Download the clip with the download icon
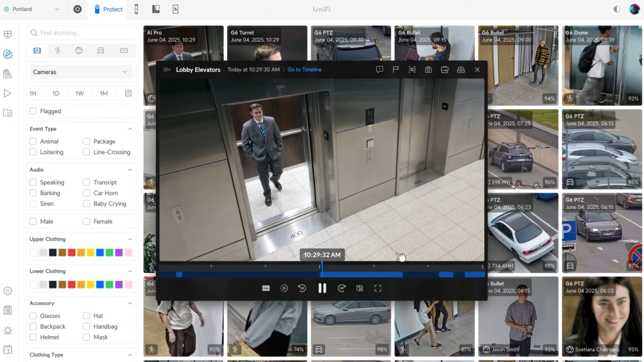644x362 pixels. coord(460,70)
